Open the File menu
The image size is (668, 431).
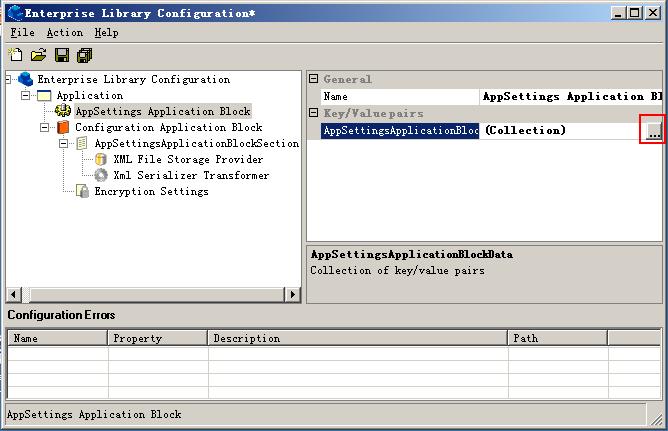(x=22, y=33)
